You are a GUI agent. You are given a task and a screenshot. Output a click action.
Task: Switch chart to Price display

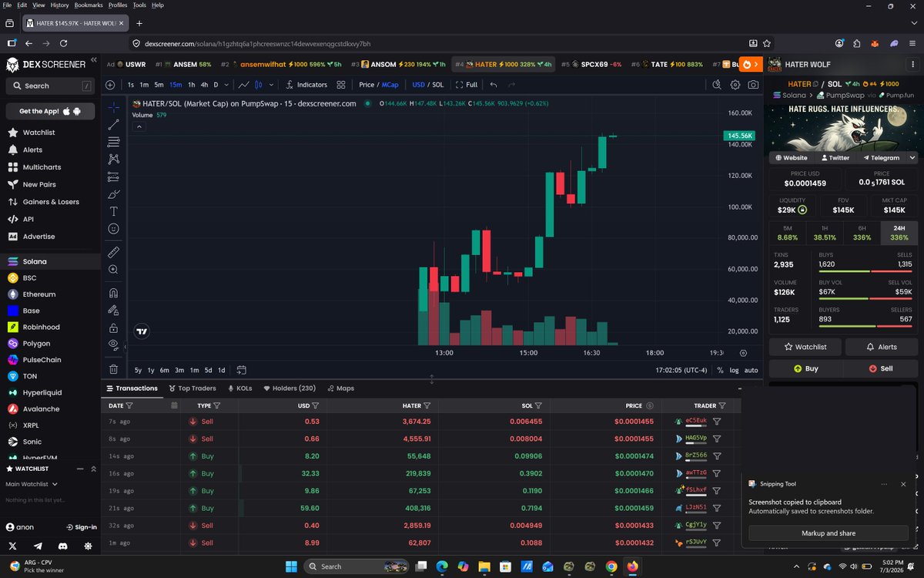click(367, 85)
